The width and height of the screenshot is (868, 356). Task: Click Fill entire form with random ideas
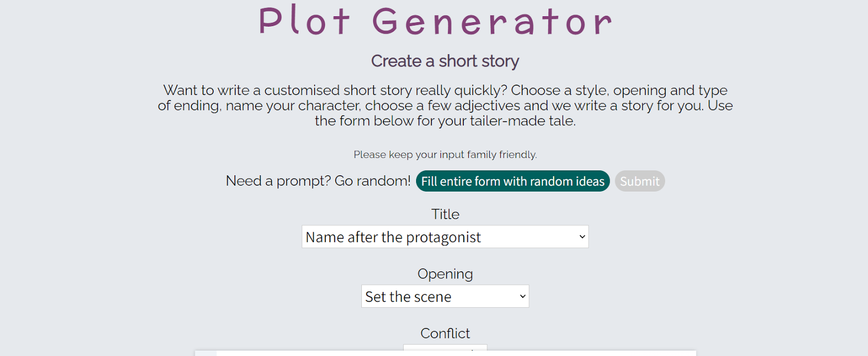click(x=513, y=181)
